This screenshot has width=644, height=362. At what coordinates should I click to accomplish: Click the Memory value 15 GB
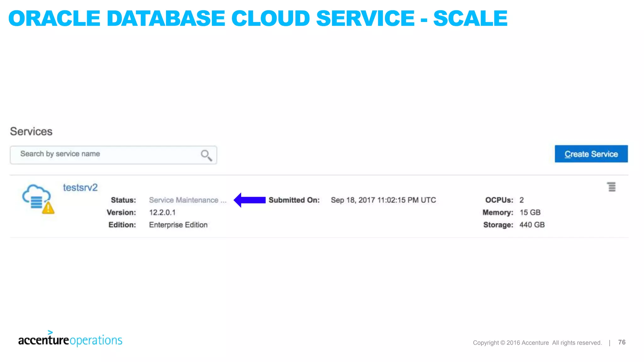[530, 212]
